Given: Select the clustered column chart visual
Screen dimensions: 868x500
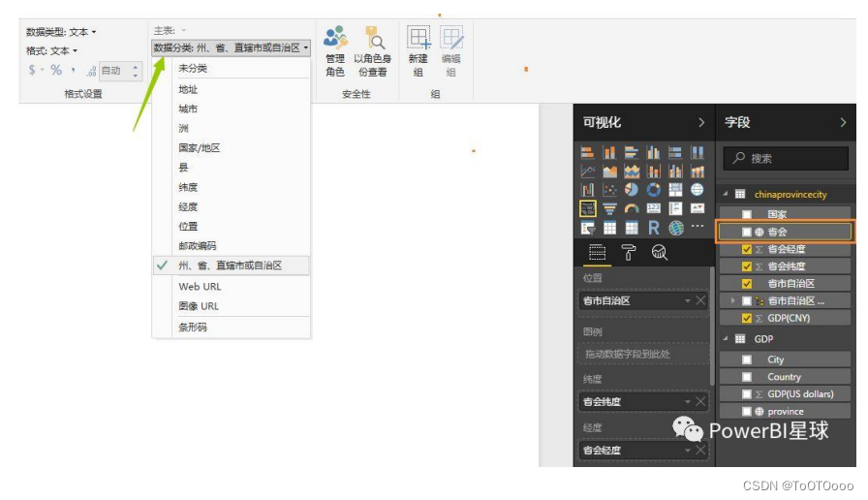Looking at the screenshot, I should pyautogui.click(x=653, y=152).
